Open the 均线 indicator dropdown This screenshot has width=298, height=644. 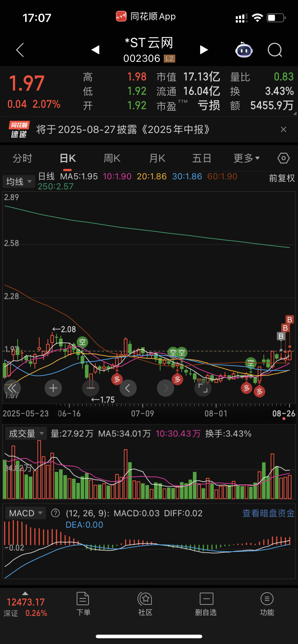click(x=19, y=181)
